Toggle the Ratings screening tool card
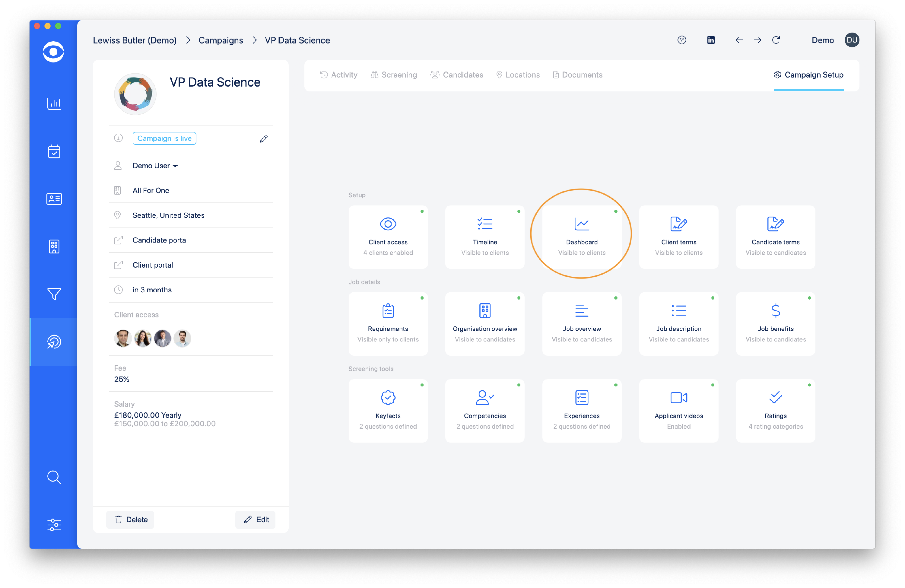This screenshot has width=905, height=588. [x=775, y=411]
